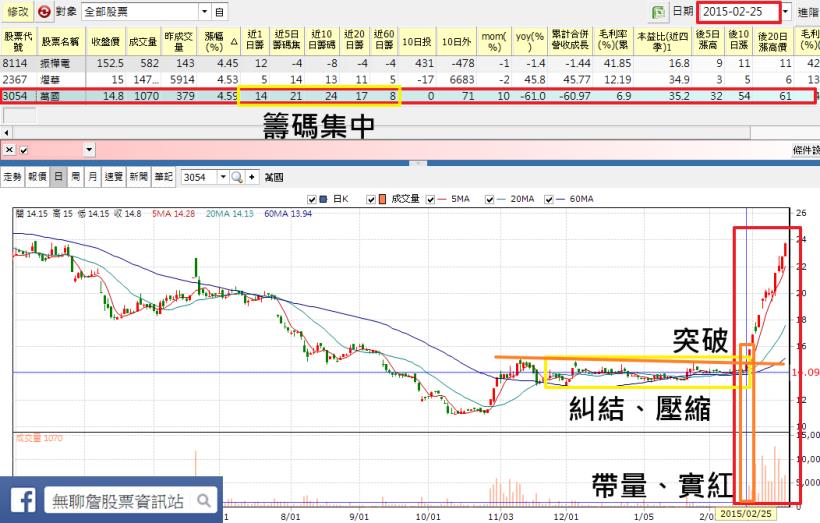Click the X icon in condition bar
This screenshot has width=820, height=523.
8,149
